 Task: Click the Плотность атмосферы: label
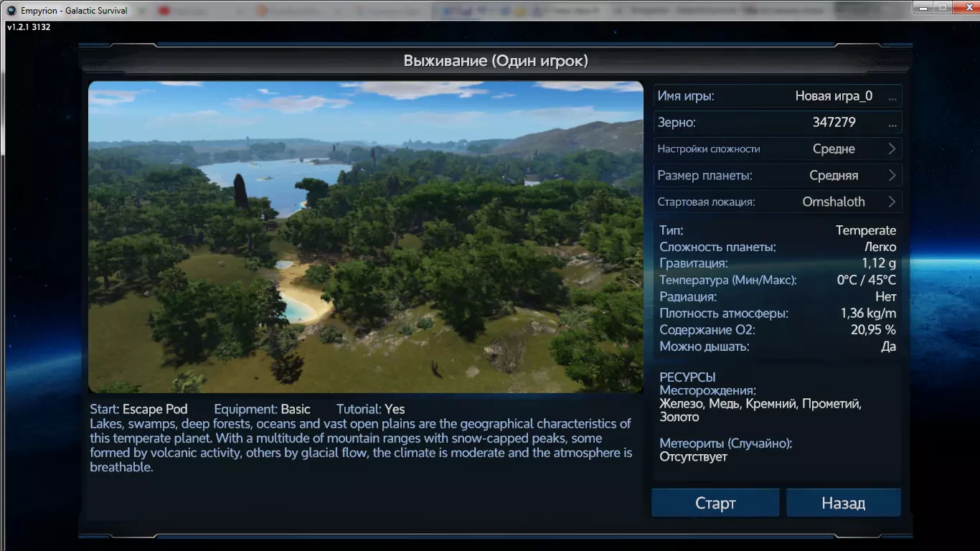[x=724, y=314]
